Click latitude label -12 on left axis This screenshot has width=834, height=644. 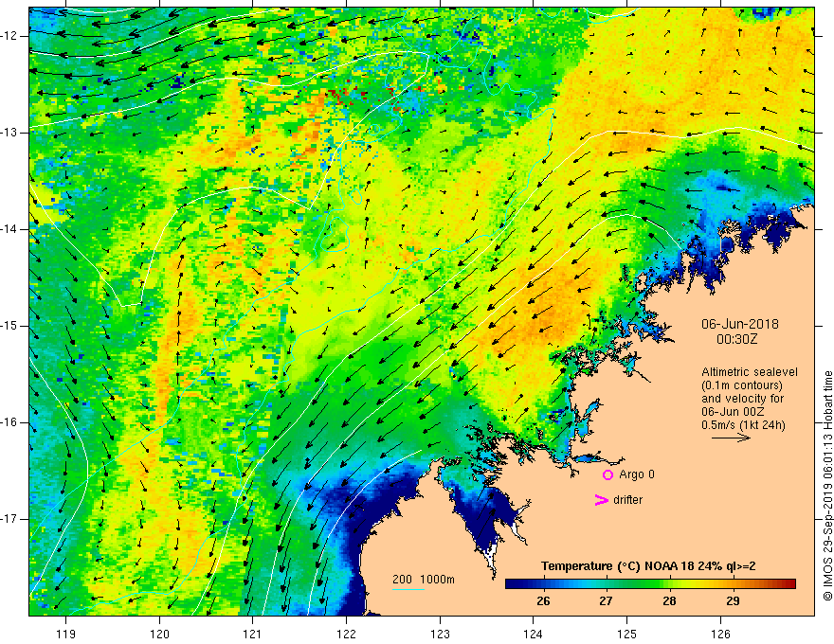click(9, 36)
